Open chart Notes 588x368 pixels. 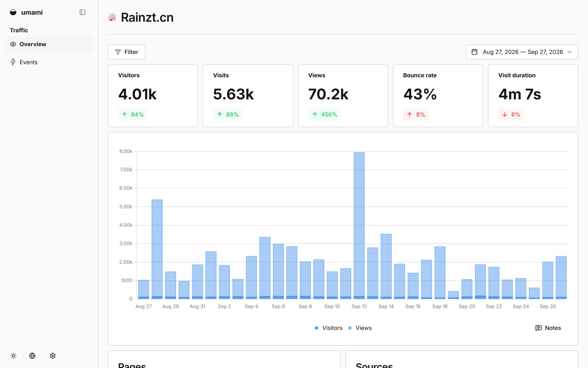click(548, 328)
